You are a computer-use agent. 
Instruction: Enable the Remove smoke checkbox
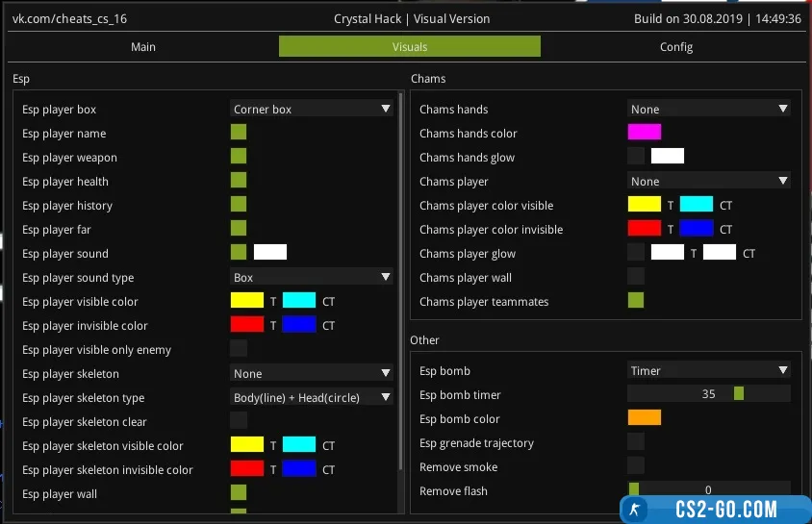click(x=636, y=466)
